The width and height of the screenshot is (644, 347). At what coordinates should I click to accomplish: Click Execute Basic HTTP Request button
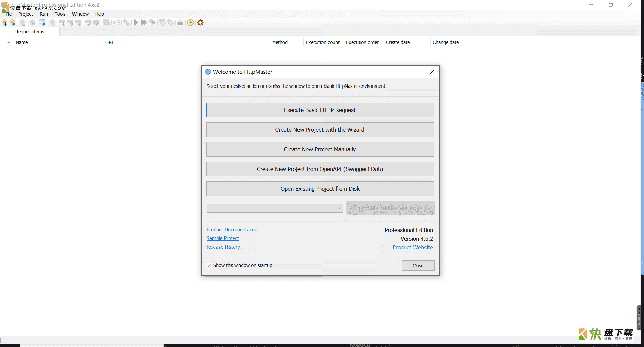pos(320,110)
